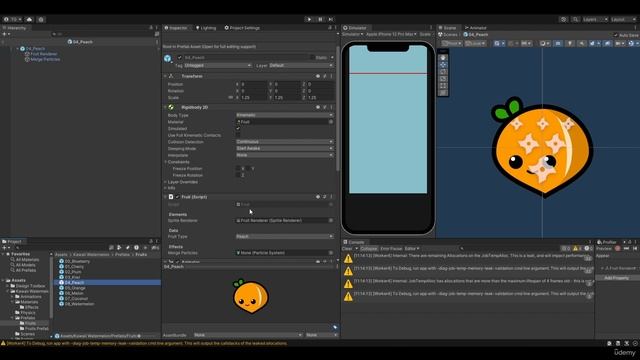The image size is (640, 360).
Task: Switch to the Animator tab
Action: (476, 28)
